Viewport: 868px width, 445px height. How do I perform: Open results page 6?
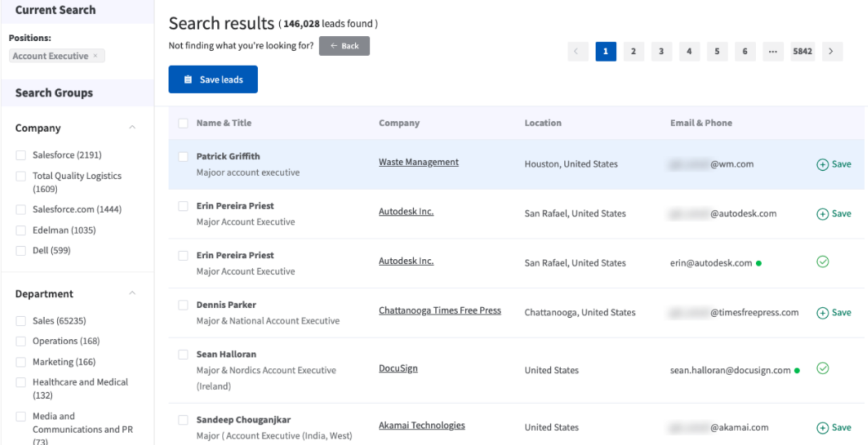point(745,51)
